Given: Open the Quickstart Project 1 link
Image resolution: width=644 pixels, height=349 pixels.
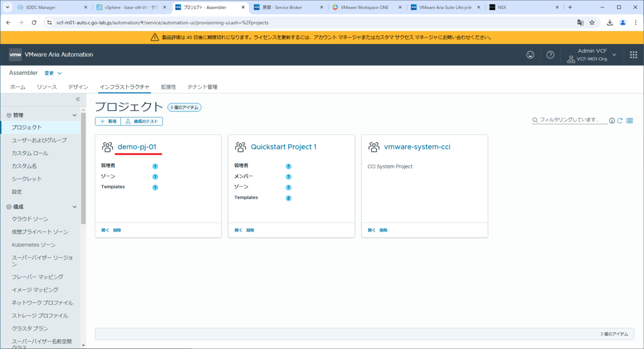Looking at the screenshot, I should pos(283,147).
